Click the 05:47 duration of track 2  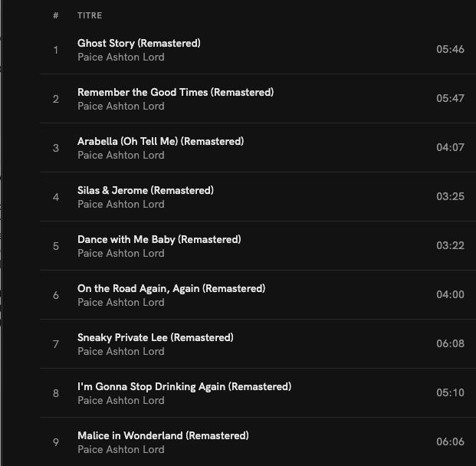pos(450,99)
